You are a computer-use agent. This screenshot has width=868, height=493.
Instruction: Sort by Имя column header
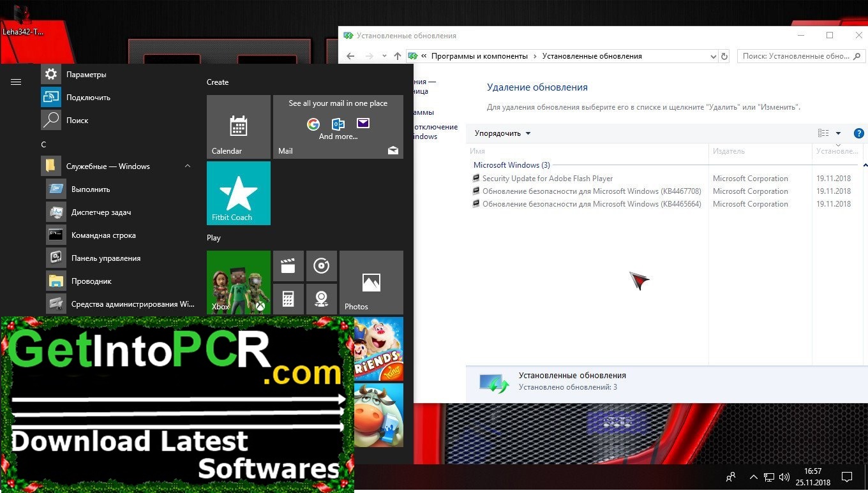point(587,151)
